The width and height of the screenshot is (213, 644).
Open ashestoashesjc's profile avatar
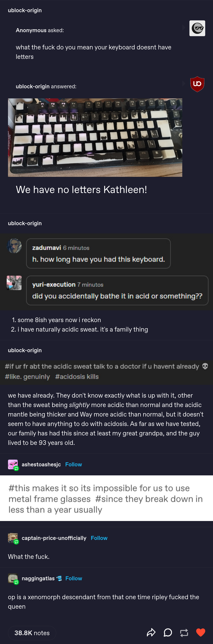(x=13, y=464)
